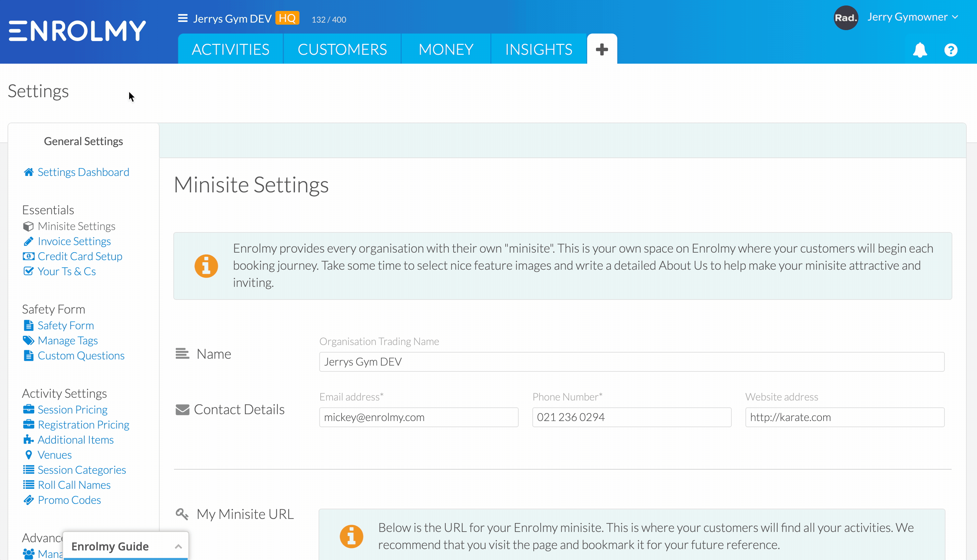The image size is (977, 560).
Task: Click the Your Ts & Cs checkmark icon
Action: coord(28,271)
